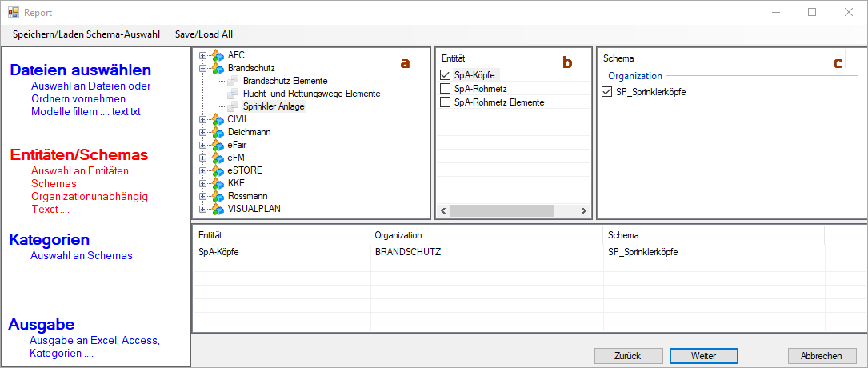Select the eSTORE tree label
Screen dimensions: 868x368
click(x=245, y=170)
